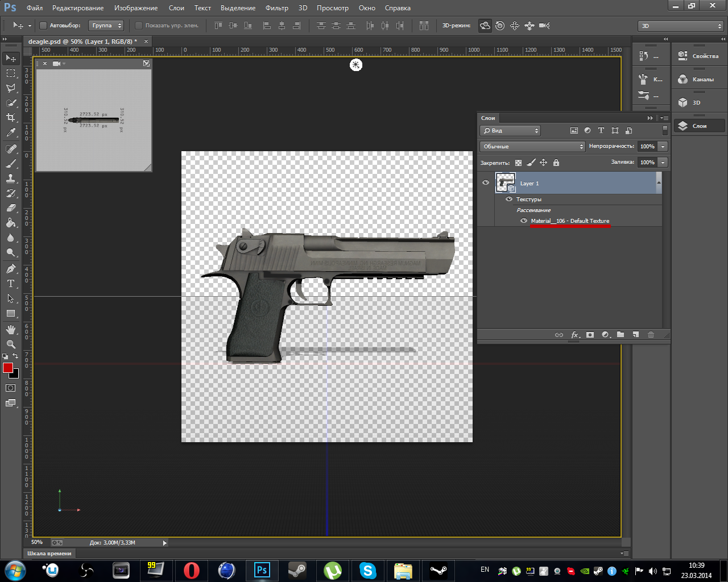Image resolution: width=728 pixels, height=582 pixels.
Task: Click the add layer mask icon
Action: 590,335
